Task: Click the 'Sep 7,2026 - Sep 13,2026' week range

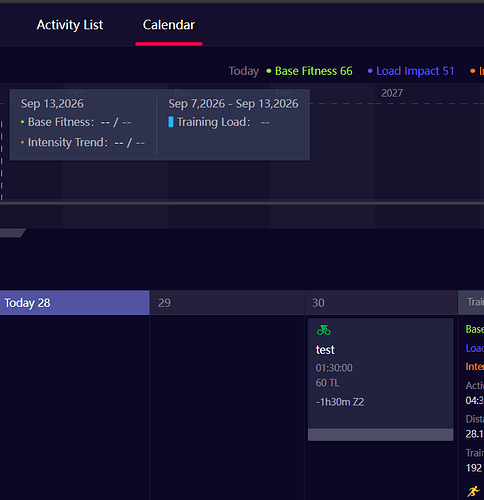Action: tap(233, 104)
